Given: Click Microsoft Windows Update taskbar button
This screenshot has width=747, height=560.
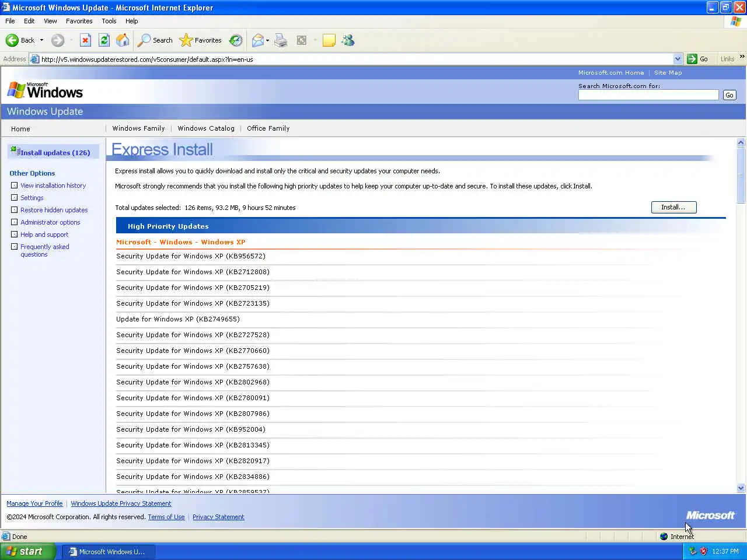Looking at the screenshot, I should click(x=108, y=551).
